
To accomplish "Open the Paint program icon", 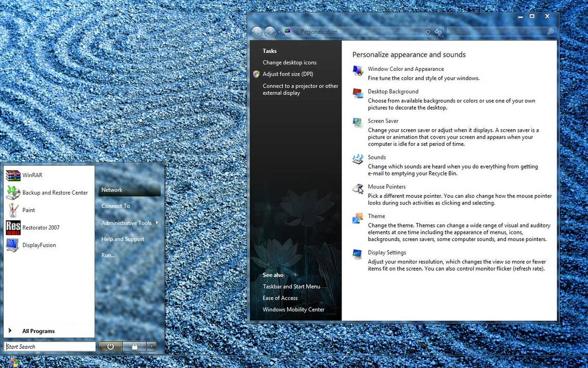I will pos(13,210).
